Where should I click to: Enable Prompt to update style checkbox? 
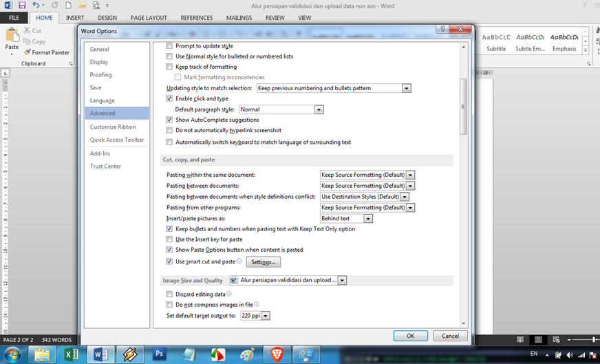tap(169, 46)
